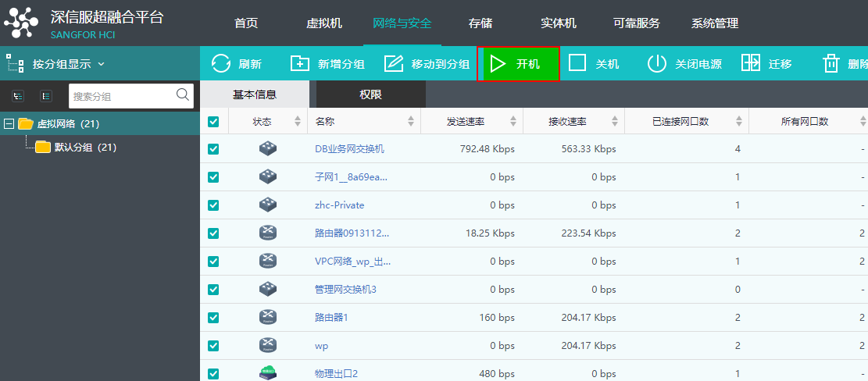Click the group display tree icon
The image size is (868, 381).
point(15,63)
